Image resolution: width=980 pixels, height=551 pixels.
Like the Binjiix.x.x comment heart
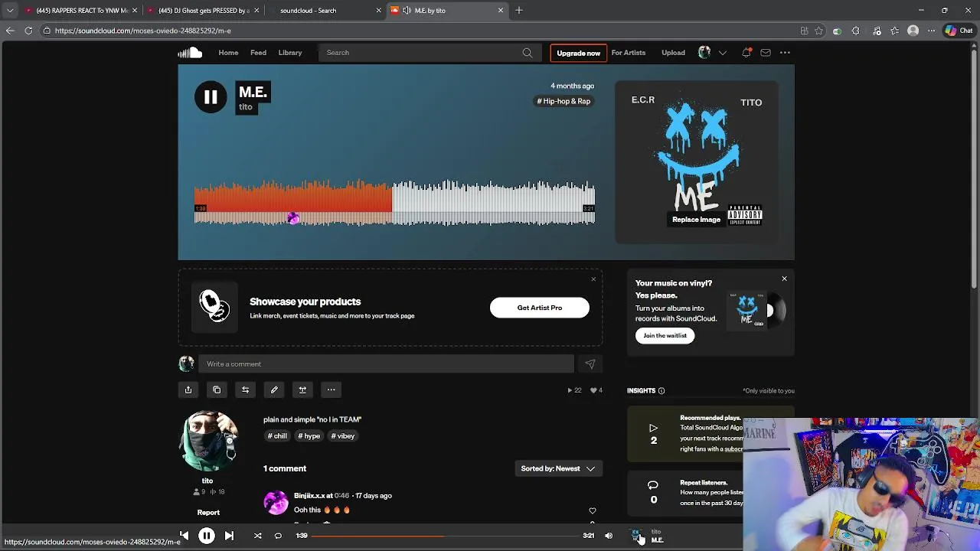pyautogui.click(x=592, y=510)
